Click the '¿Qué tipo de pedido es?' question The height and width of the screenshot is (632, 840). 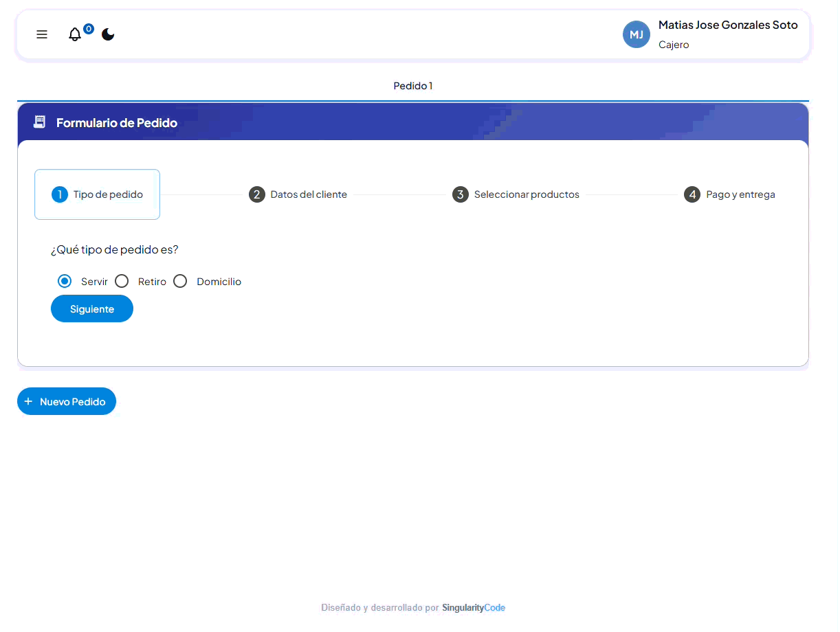pos(114,249)
